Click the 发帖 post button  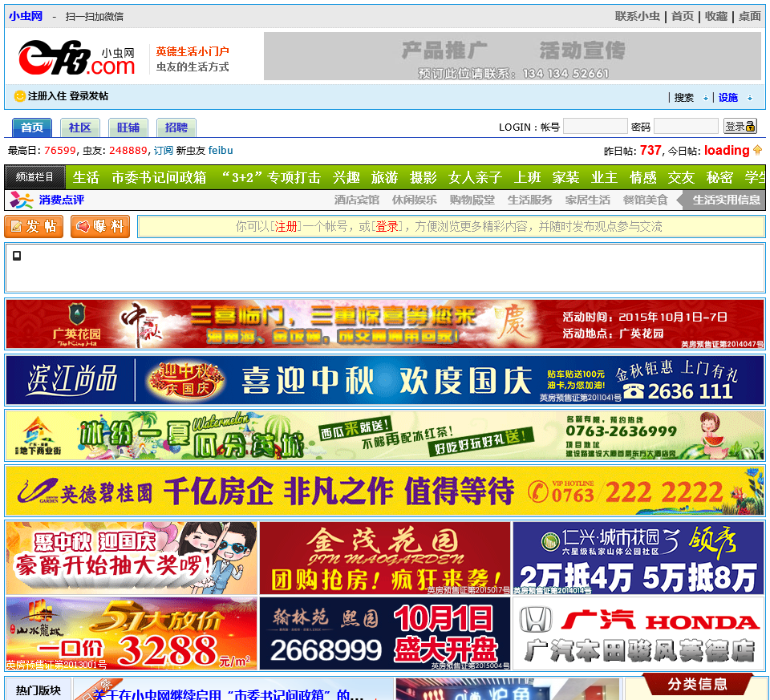[34, 226]
